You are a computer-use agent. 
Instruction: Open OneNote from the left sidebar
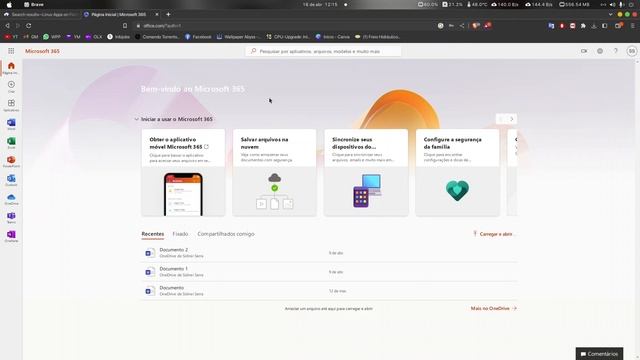click(11, 236)
